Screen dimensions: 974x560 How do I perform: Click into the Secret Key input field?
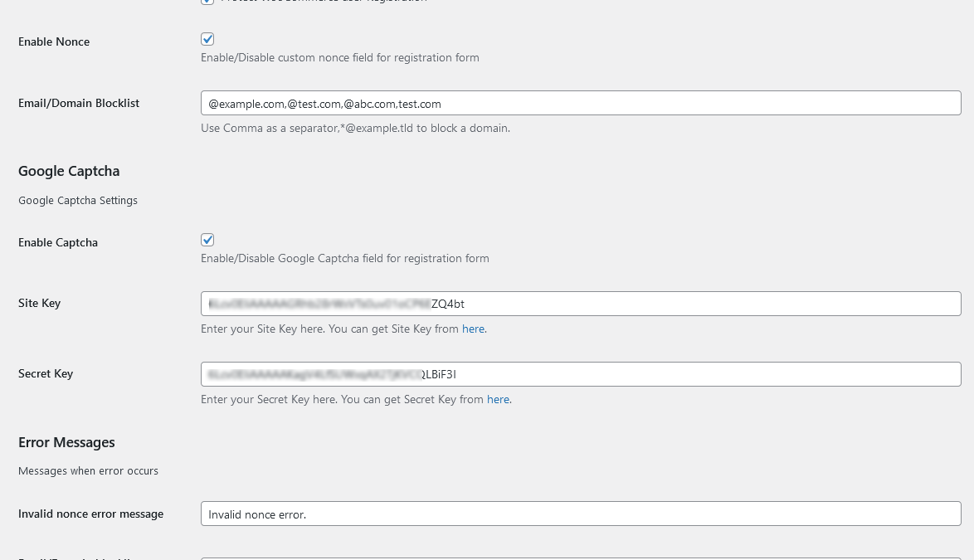click(x=581, y=374)
